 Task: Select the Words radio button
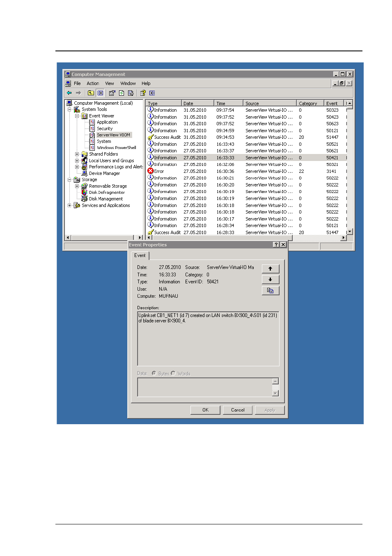coord(173,373)
